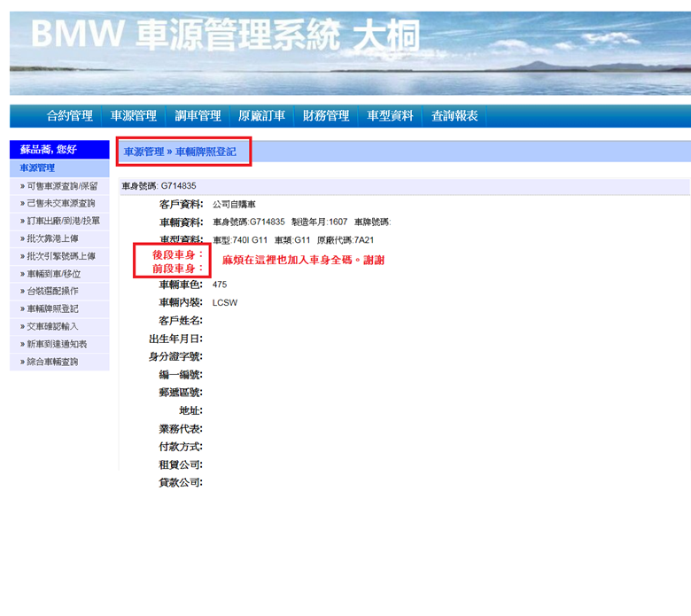
Task: Open the 原廠訂車 menu
Action: click(261, 116)
